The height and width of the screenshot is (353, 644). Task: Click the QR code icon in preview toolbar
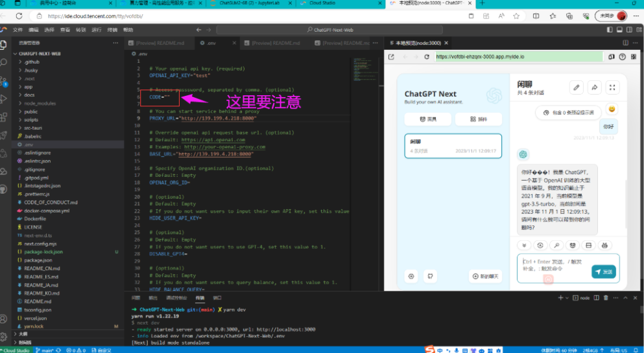(x=634, y=56)
